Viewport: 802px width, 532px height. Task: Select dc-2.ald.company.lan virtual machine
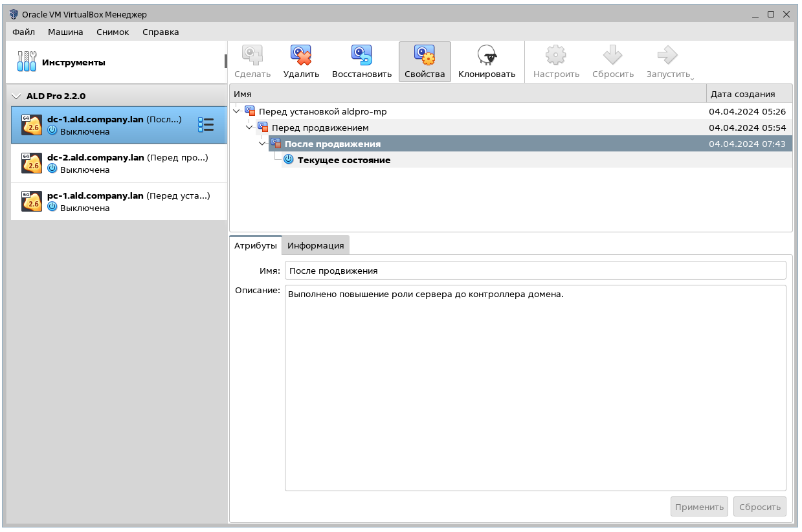pyautogui.click(x=119, y=163)
